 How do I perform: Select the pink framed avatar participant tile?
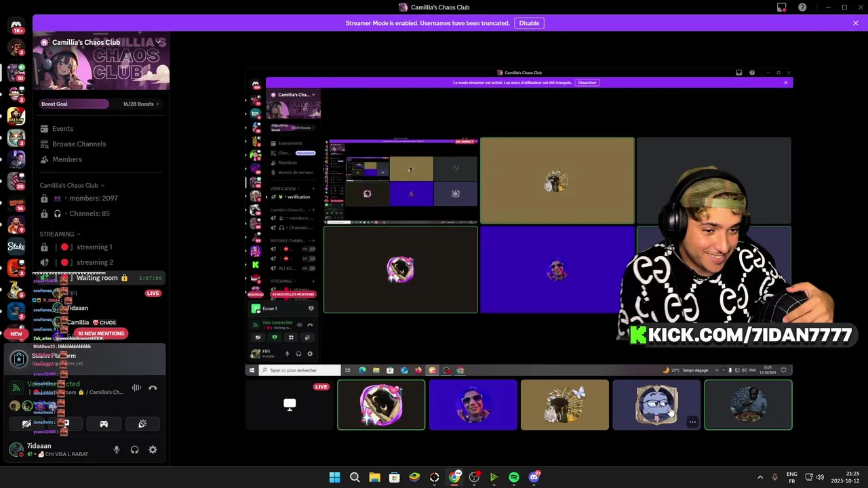[381, 405]
